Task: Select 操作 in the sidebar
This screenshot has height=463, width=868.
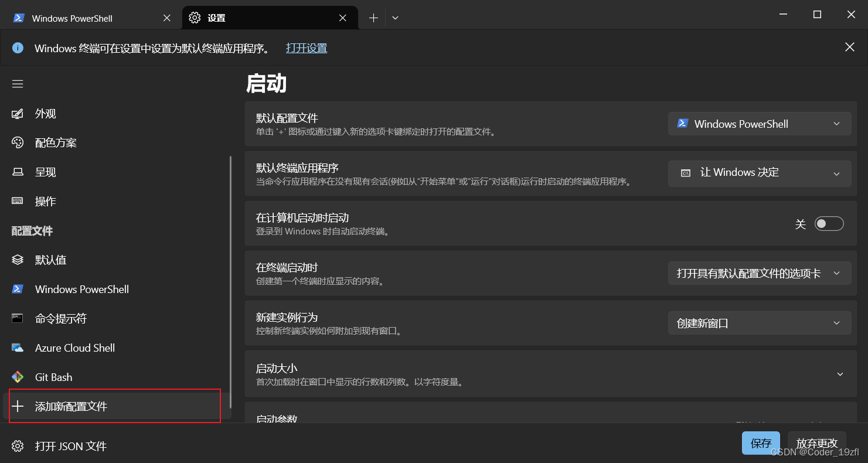Action: point(117,201)
